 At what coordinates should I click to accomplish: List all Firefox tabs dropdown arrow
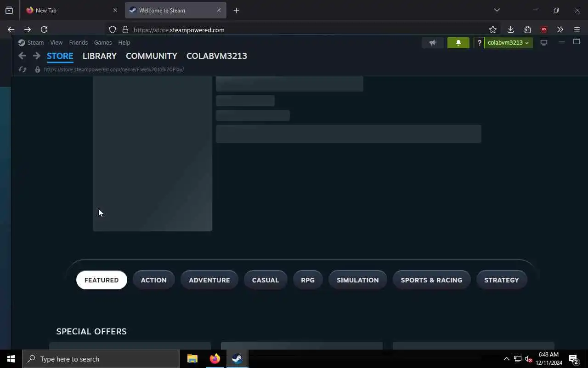click(497, 10)
